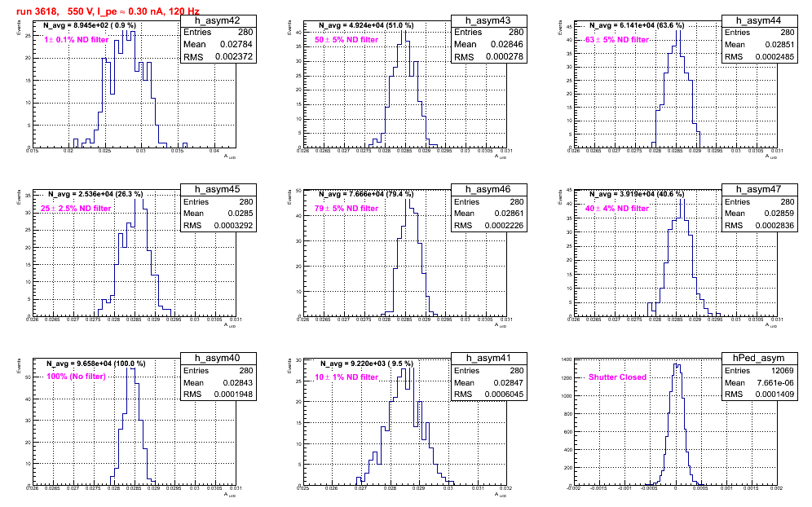Click RMS value 0.0003292 in h_asym45
Image resolution: width=812 pixels, height=507 pixels.
[x=233, y=225]
